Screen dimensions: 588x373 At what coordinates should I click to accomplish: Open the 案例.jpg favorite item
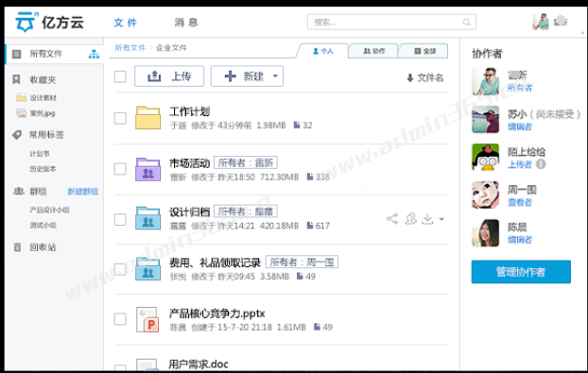43,113
